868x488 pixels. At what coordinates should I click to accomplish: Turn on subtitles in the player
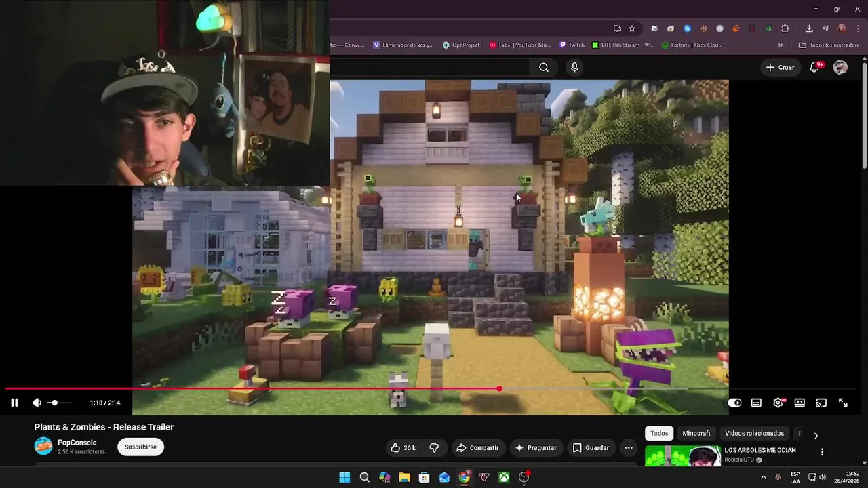pos(756,403)
